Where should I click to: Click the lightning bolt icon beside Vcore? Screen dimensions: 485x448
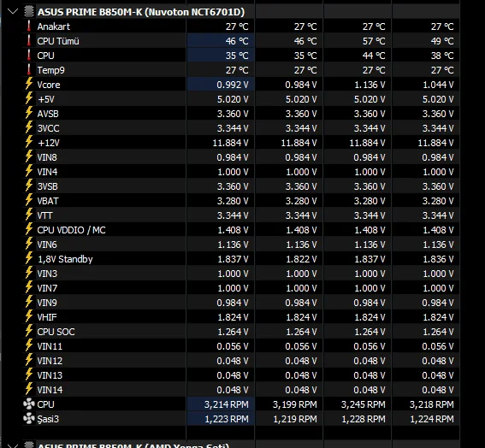coord(29,85)
